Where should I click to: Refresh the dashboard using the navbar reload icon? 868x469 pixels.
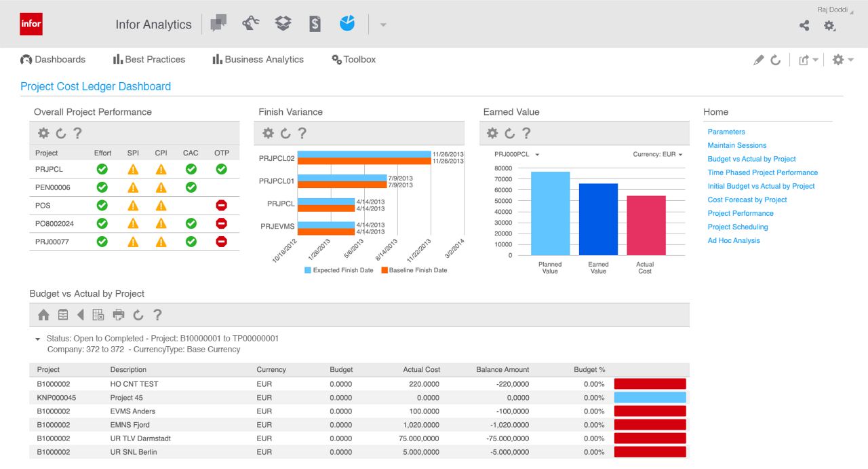pyautogui.click(x=776, y=60)
